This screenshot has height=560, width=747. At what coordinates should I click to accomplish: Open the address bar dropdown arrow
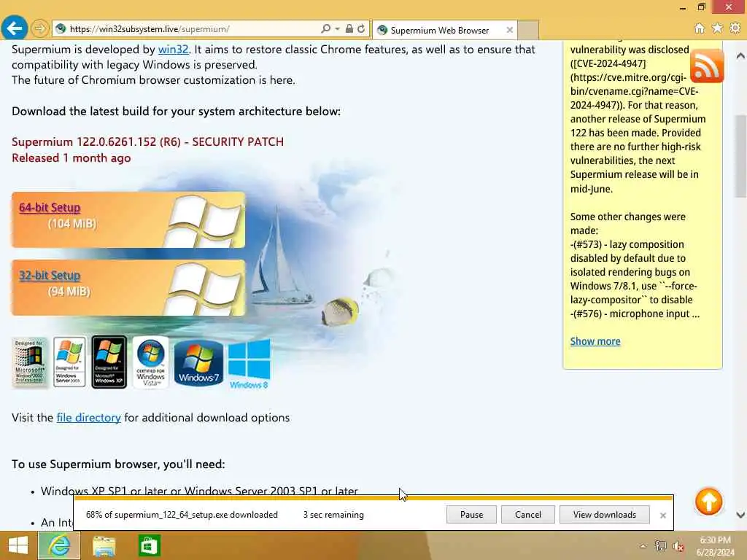pos(337,29)
